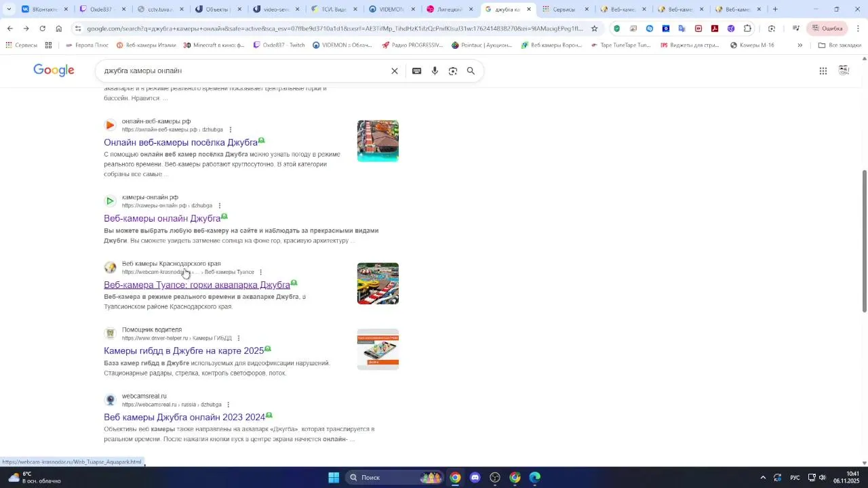The image size is (868, 488).
Task: Open thumbnail of аквапарк Джубга горки result
Action: click(x=378, y=283)
